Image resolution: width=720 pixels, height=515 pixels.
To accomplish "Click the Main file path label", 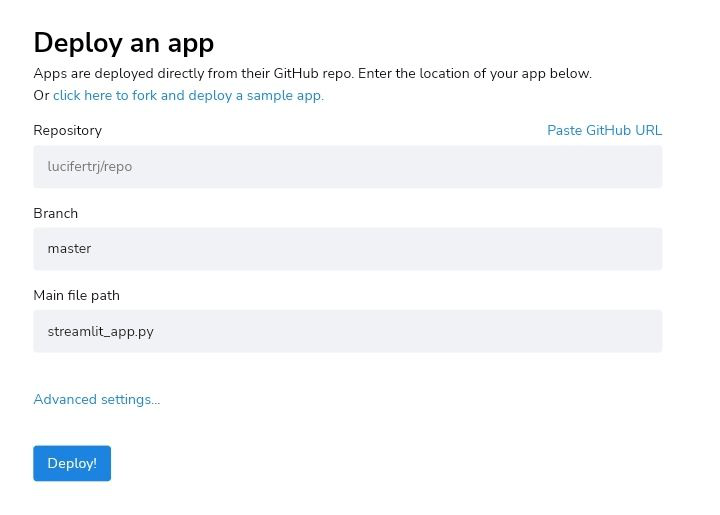I will (76, 296).
